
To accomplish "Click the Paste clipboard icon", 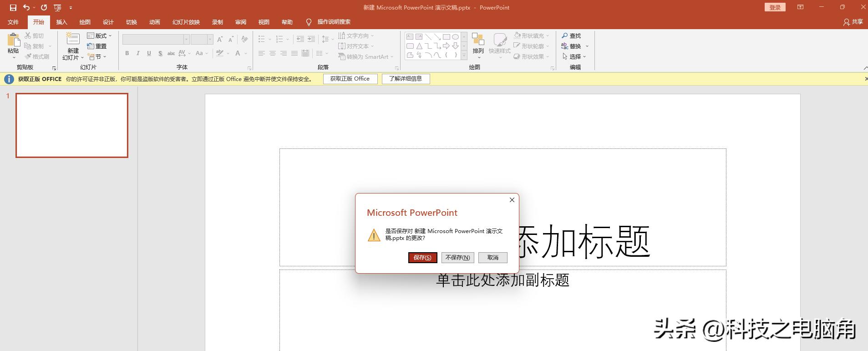I will tap(14, 40).
